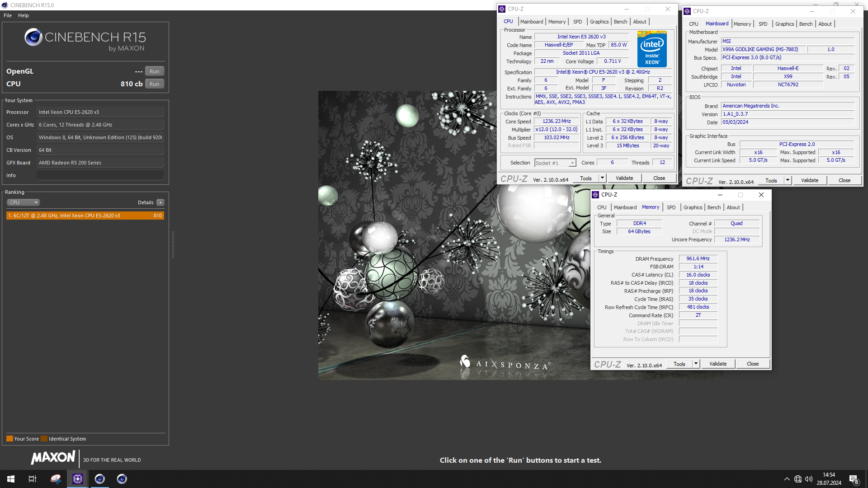Viewport: 868px width, 488px height.
Task: Select SPD tab in CPU-Z Mainboard window
Action: [763, 24]
